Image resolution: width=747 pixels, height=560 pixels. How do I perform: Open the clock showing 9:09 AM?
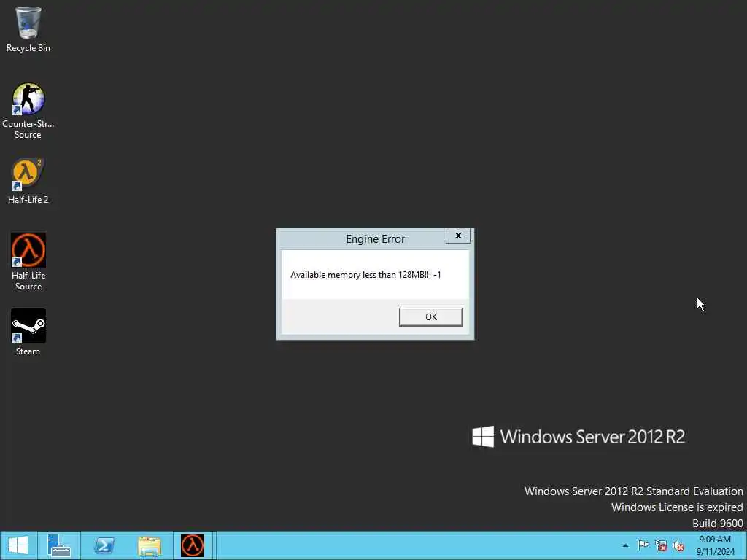[715, 545]
